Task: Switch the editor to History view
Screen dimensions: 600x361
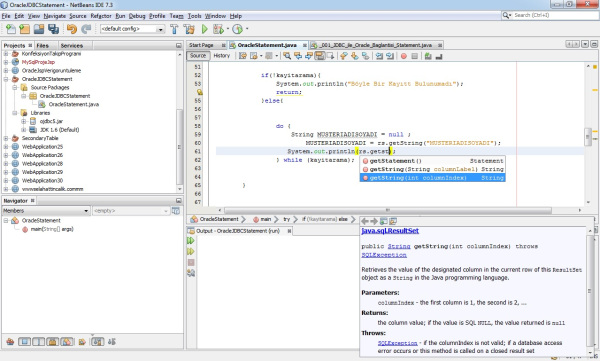Action: tap(222, 56)
